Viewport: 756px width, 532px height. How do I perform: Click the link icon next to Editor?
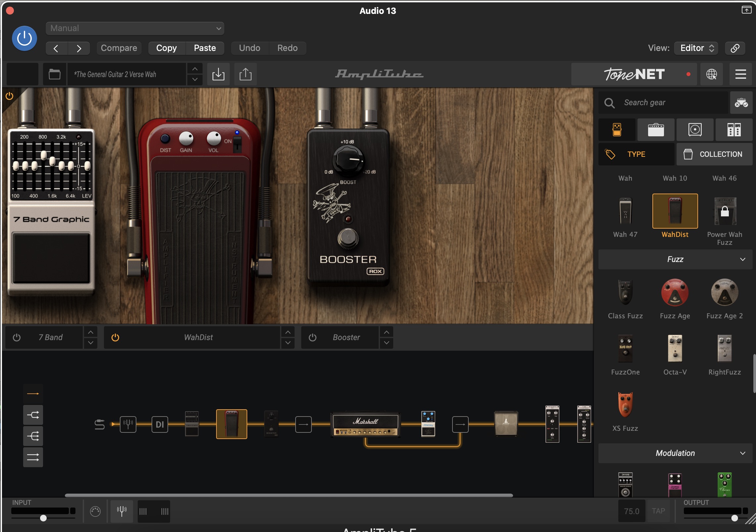tap(735, 48)
